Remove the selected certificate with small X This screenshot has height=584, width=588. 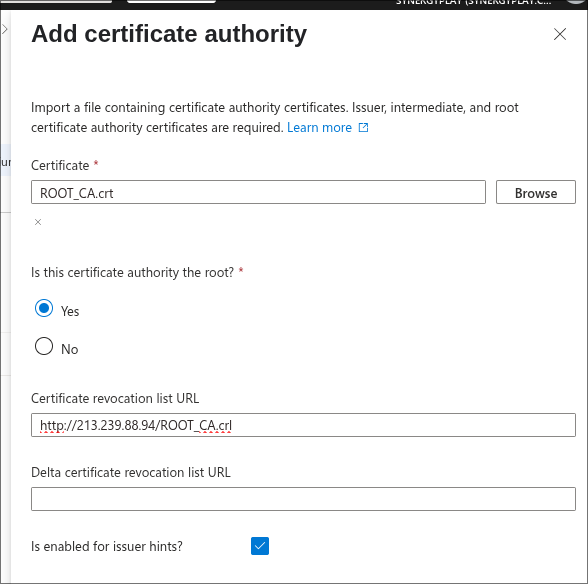point(38,222)
